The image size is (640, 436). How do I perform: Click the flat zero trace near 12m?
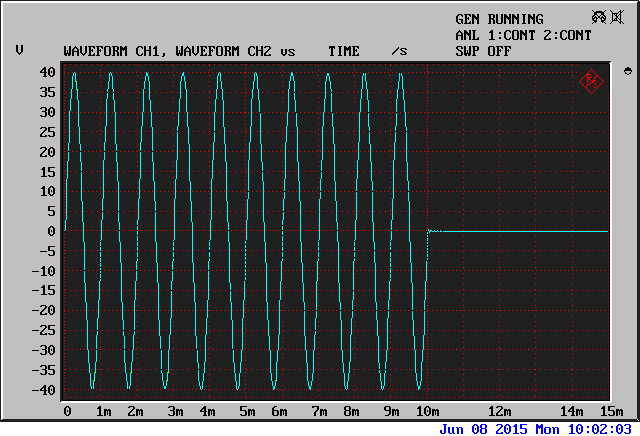tap(500, 231)
